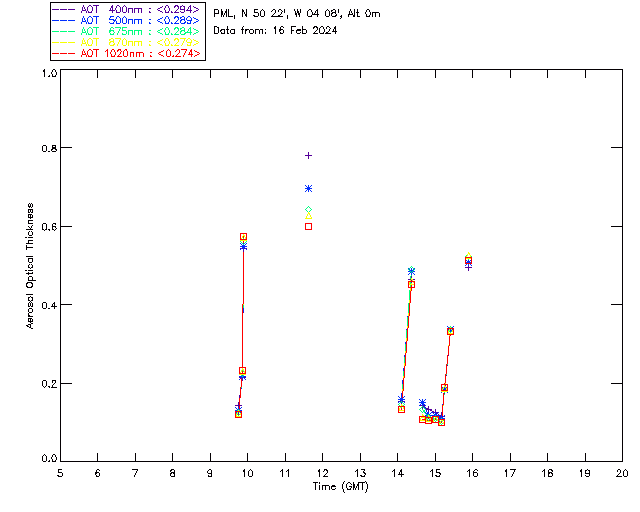Screen dimensions: 640x512
Task: Click the x-axis tick label "17"
Action: [510, 473]
